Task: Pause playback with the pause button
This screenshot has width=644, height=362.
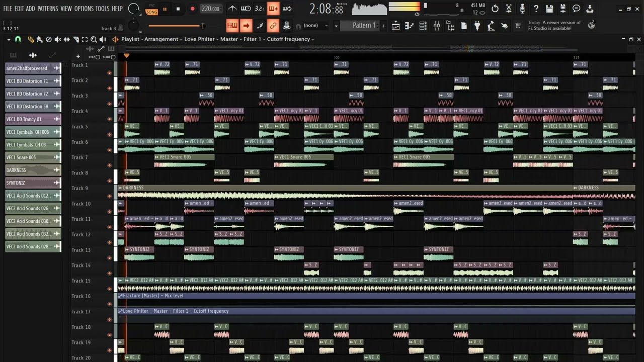Action: click(165, 9)
